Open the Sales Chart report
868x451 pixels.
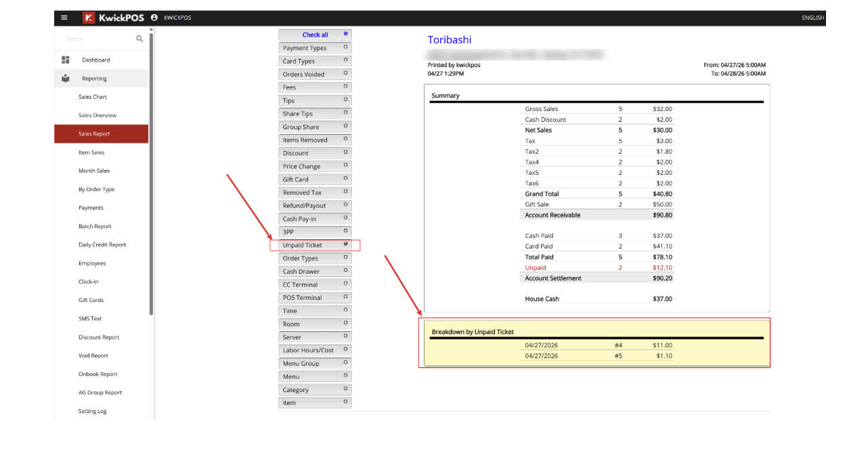[101, 97]
